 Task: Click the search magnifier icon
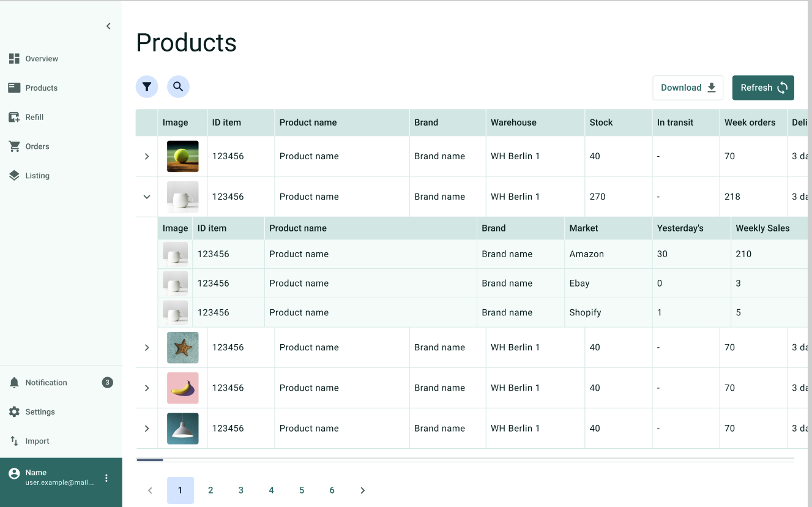pos(178,87)
